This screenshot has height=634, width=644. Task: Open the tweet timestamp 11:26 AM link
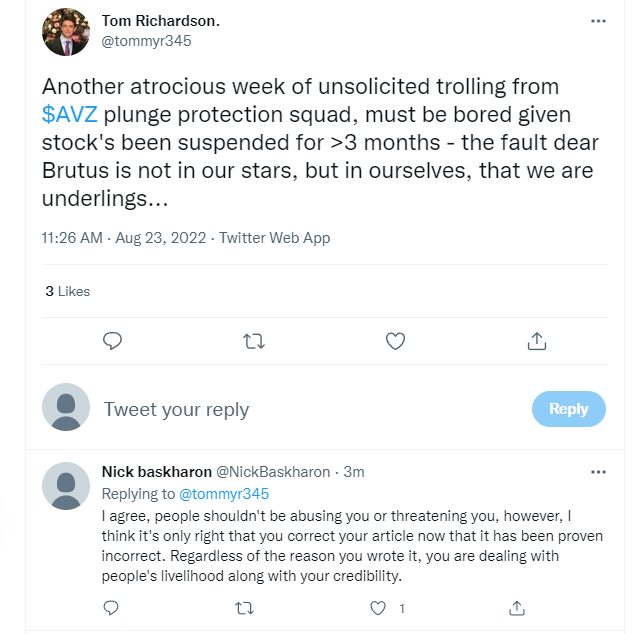72,238
